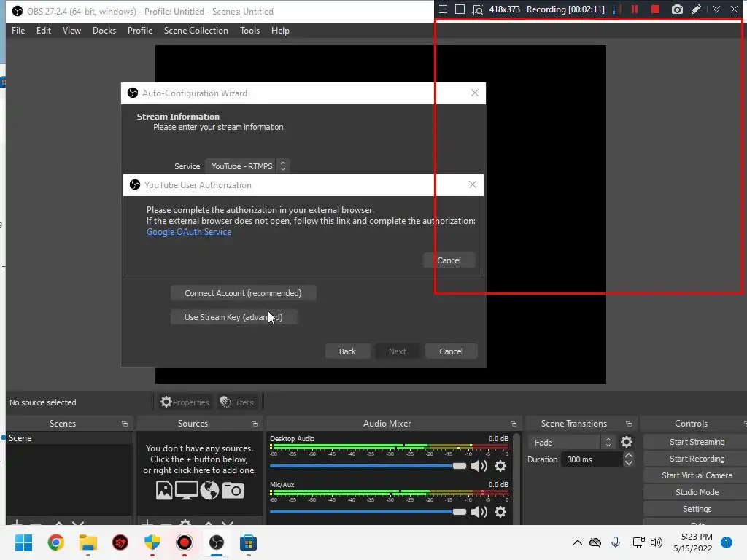Image resolution: width=747 pixels, height=560 pixels.
Task: Open the Profile menu
Action: coord(139,31)
